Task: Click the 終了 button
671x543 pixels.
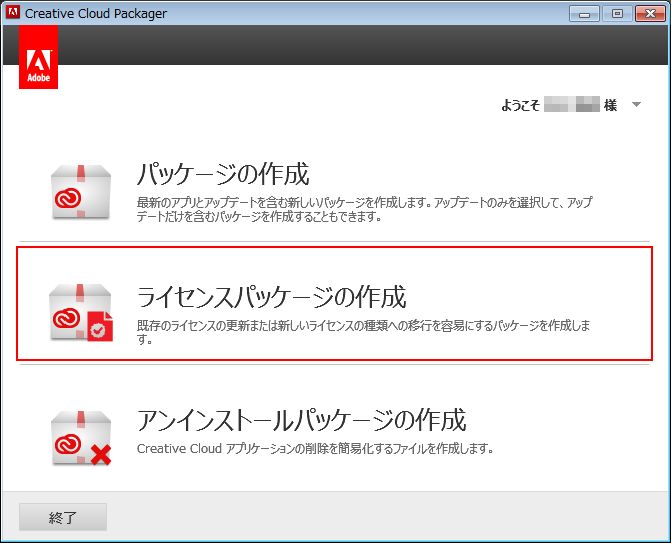Action: point(63,517)
